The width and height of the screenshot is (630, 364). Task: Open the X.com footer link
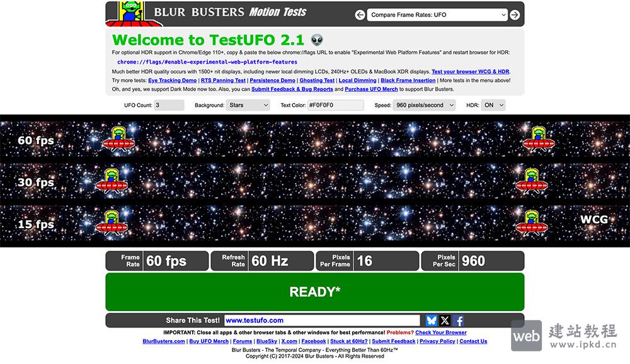[289, 341]
